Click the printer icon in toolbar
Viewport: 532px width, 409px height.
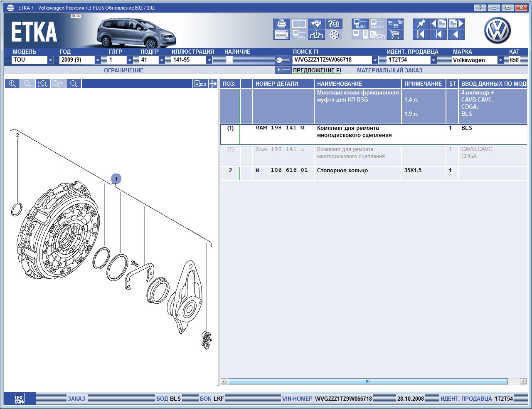pos(281,24)
